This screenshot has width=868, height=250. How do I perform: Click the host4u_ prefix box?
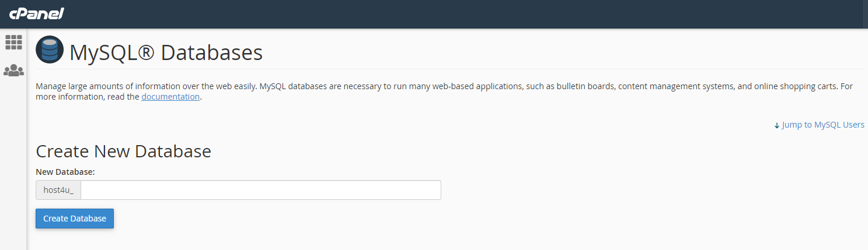[x=58, y=190]
